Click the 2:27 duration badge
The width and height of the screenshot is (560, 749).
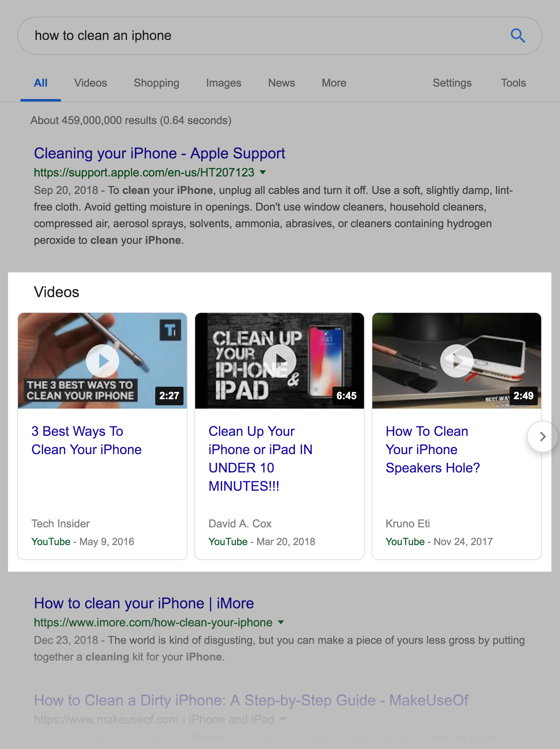coord(169,396)
